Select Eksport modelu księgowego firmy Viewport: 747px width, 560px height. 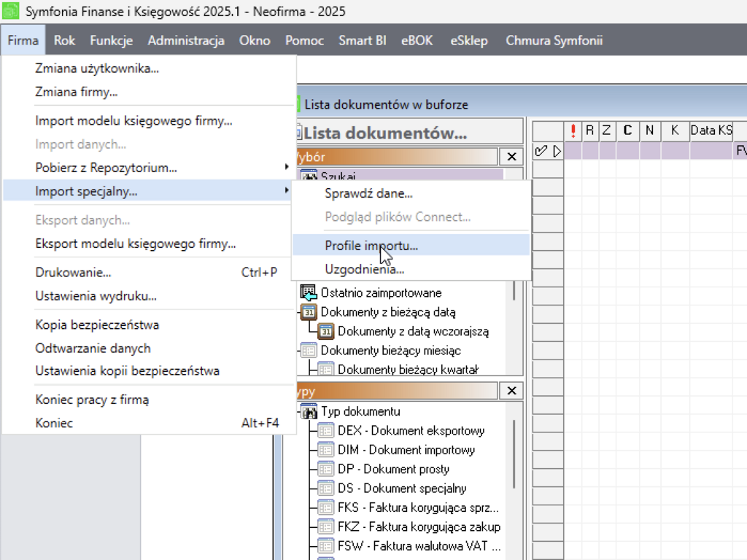(149, 244)
